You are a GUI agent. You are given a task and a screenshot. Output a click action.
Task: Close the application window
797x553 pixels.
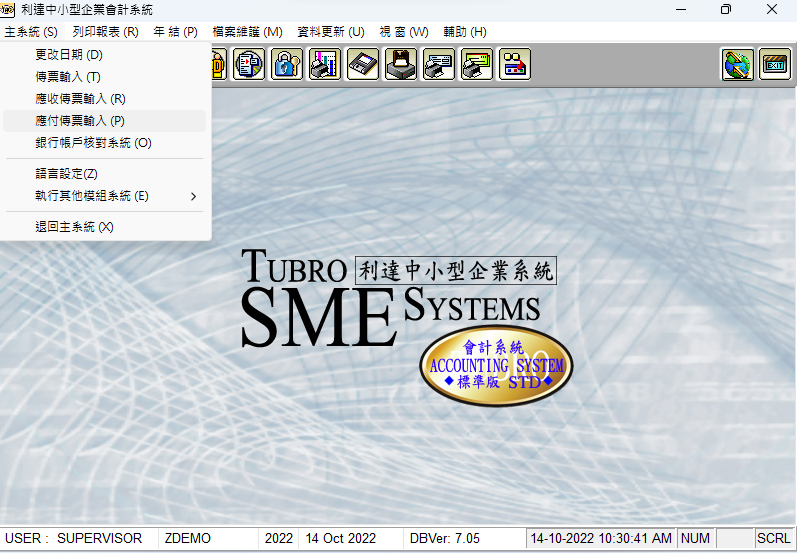click(772, 10)
